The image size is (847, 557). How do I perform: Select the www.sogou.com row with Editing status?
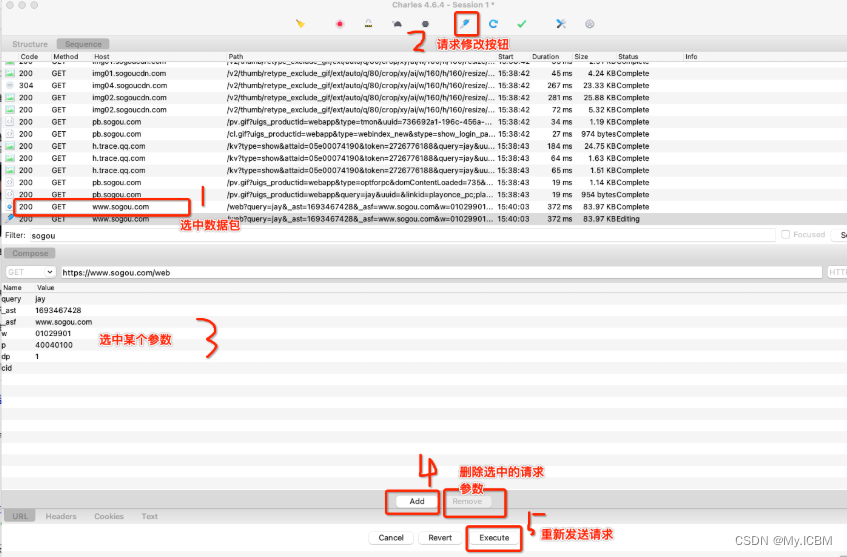[424, 219]
